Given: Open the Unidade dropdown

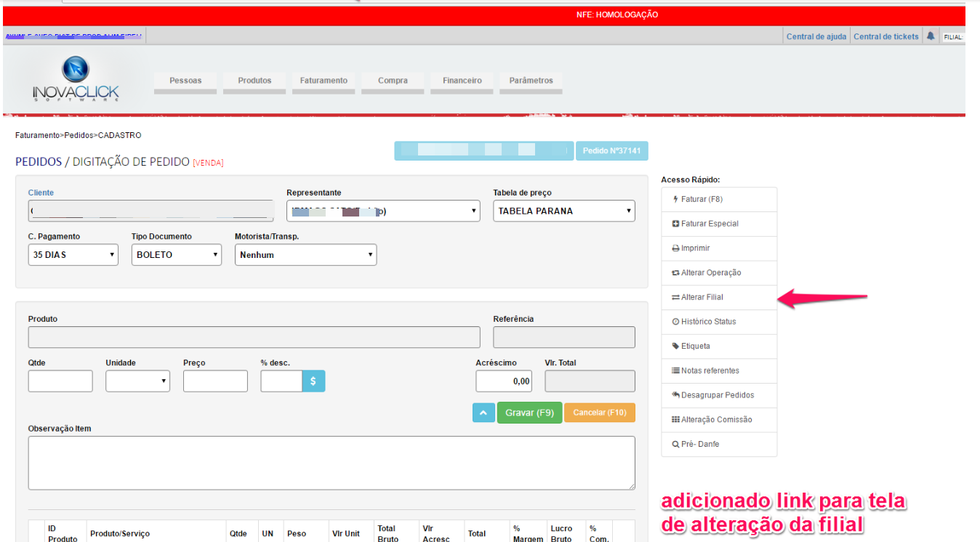Looking at the screenshot, I should click(x=137, y=381).
